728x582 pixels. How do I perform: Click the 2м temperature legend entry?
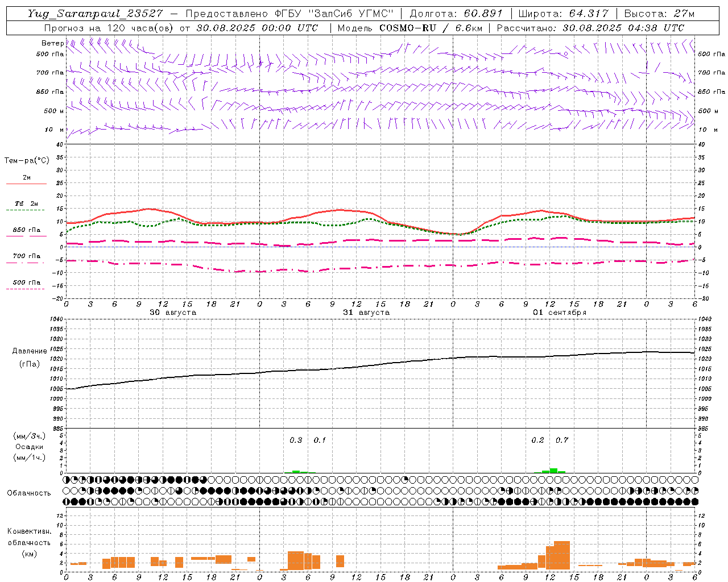click(x=27, y=178)
